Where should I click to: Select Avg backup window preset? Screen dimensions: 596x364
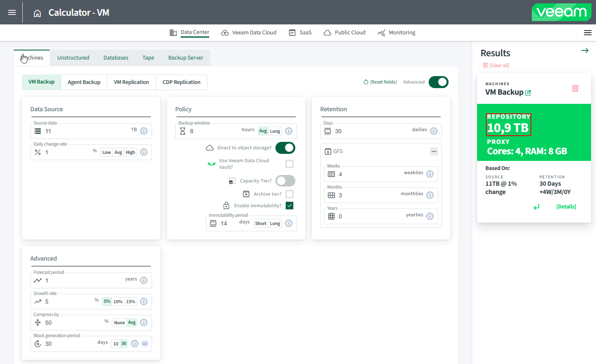[x=263, y=131]
